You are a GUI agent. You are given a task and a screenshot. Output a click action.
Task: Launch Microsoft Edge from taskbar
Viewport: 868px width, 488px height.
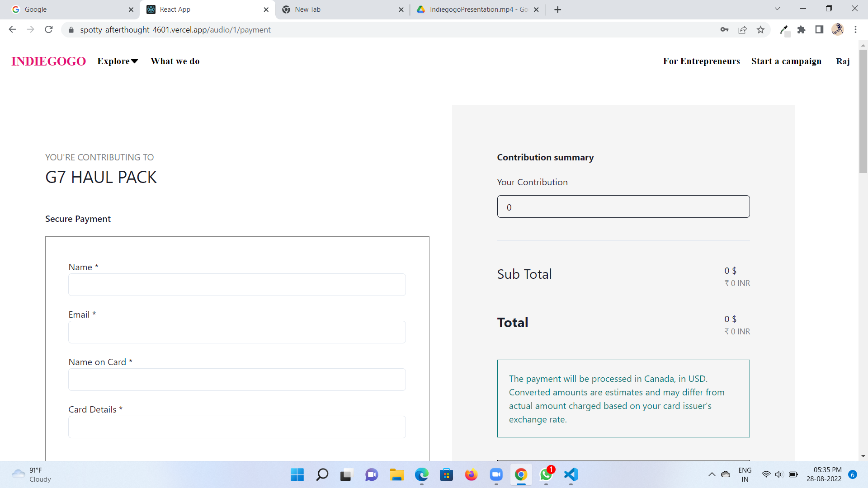pos(421,474)
